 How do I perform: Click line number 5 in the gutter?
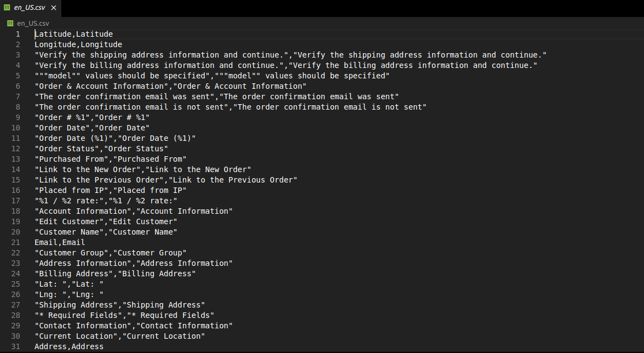tap(18, 76)
